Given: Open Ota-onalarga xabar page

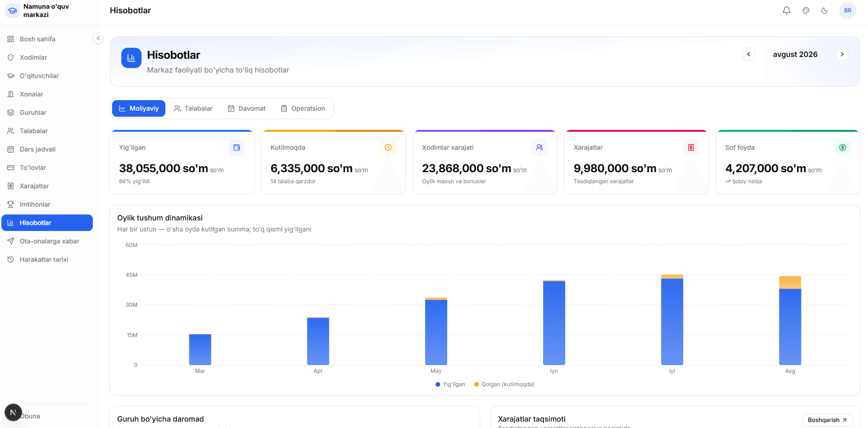Looking at the screenshot, I should click(x=47, y=241).
